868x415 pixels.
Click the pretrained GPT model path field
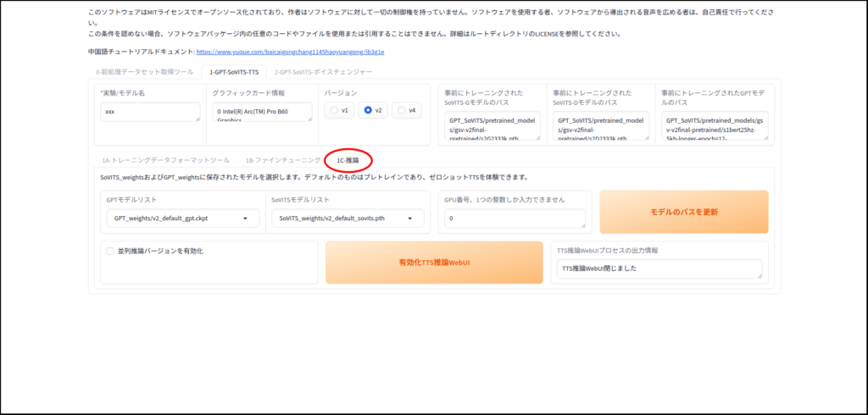tap(714, 125)
